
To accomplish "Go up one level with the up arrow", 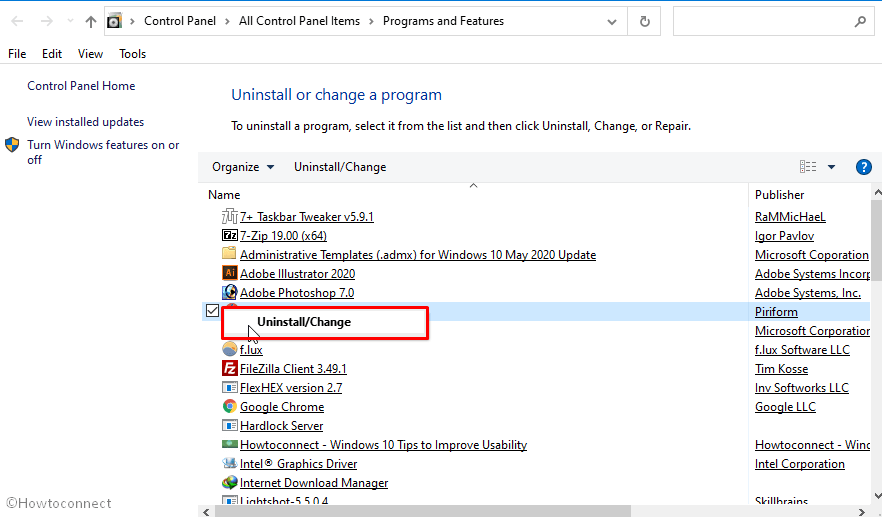I will tap(91, 21).
